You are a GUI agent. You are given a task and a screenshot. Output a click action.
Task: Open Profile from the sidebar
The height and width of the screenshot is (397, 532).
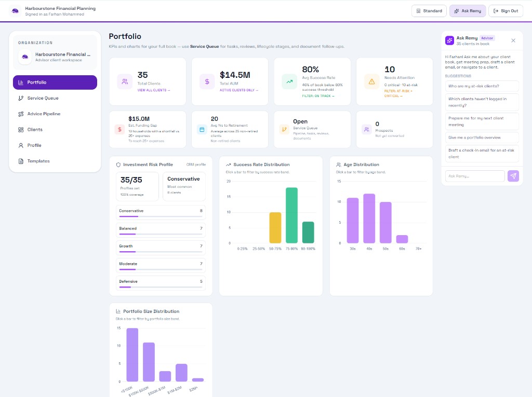[55, 145]
